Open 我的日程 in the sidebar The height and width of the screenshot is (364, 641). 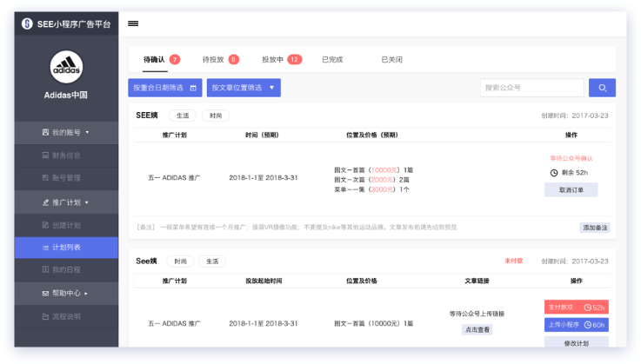pos(66,270)
